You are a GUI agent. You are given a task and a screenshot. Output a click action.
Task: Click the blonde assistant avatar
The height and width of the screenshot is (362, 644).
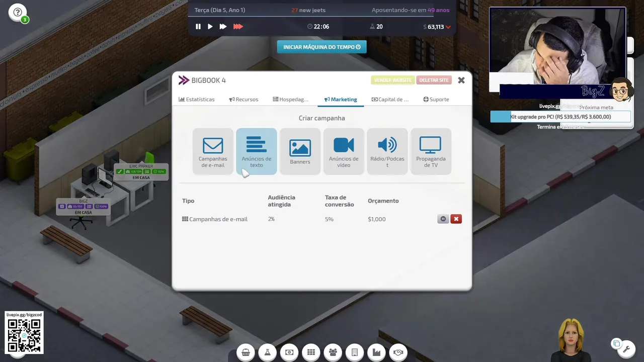(x=572, y=340)
